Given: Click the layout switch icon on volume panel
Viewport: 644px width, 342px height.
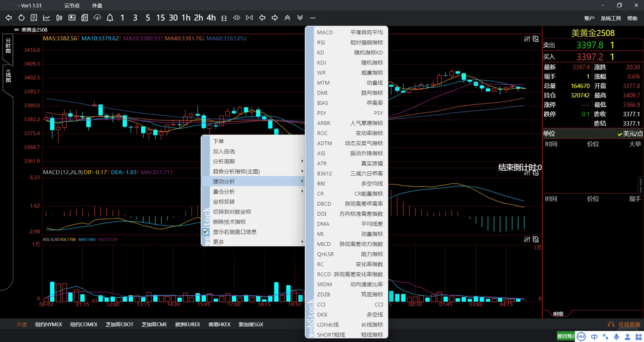Looking at the screenshot, I should tap(536, 240).
